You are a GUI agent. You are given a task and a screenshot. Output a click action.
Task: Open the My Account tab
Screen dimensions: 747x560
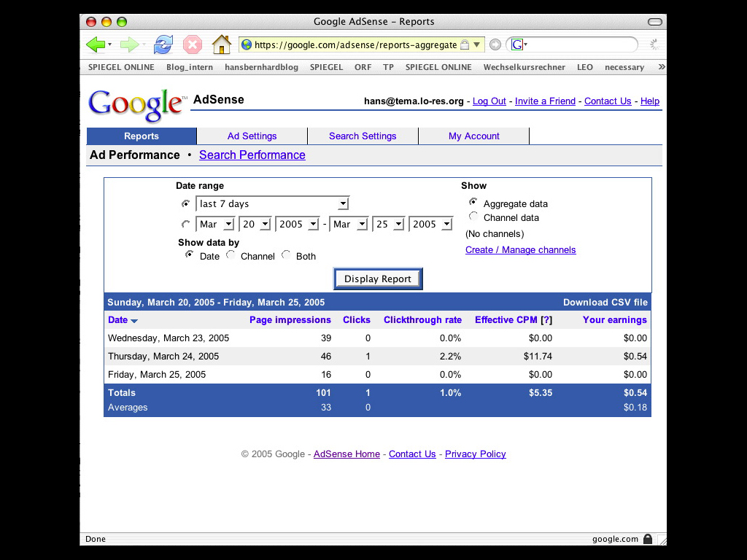[473, 136]
